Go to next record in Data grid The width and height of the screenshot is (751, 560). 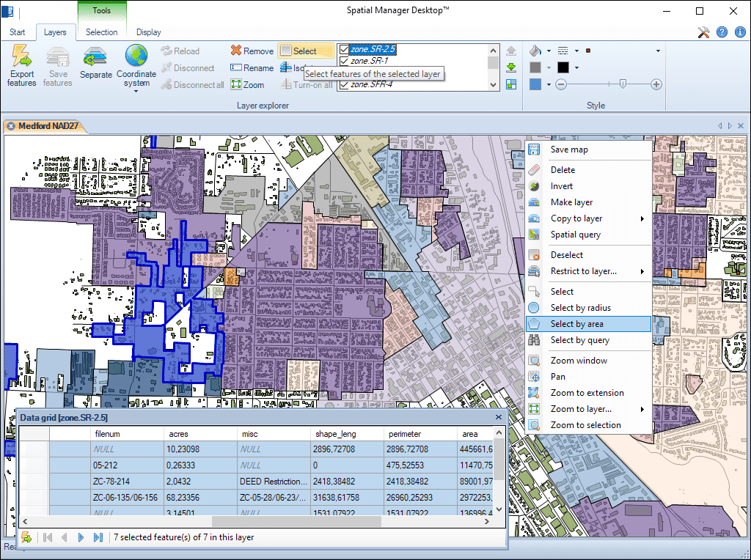tap(81, 537)
